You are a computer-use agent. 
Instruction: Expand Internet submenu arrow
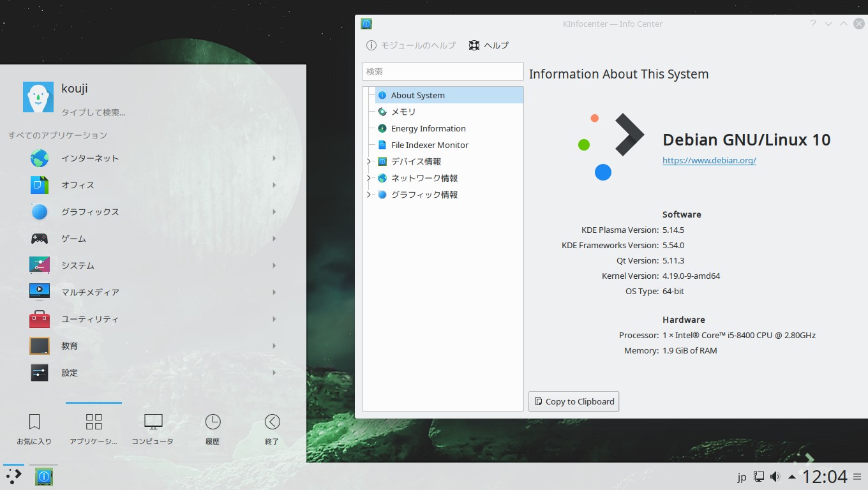(274, 158)
